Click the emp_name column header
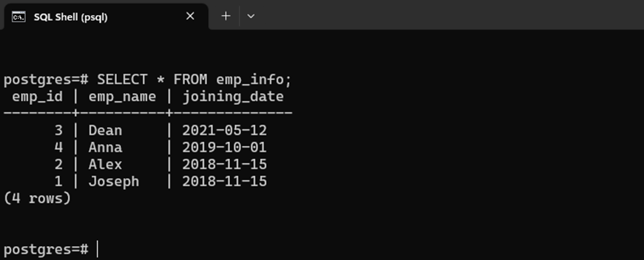This screenshot has width=644, height=260. coord(122,97)
